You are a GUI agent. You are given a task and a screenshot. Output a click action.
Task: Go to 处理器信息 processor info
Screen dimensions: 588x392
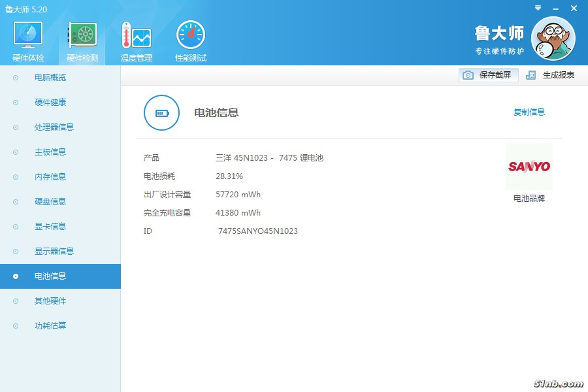54,127
